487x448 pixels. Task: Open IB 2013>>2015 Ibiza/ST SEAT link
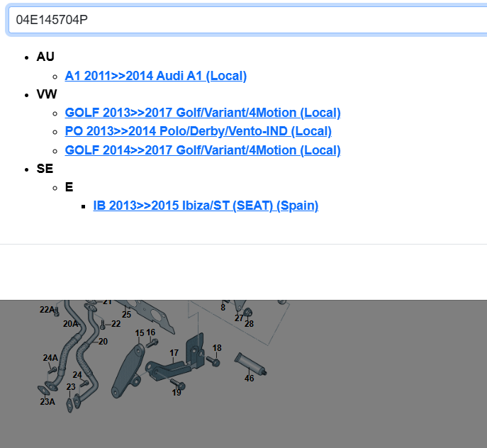point(206,206)
